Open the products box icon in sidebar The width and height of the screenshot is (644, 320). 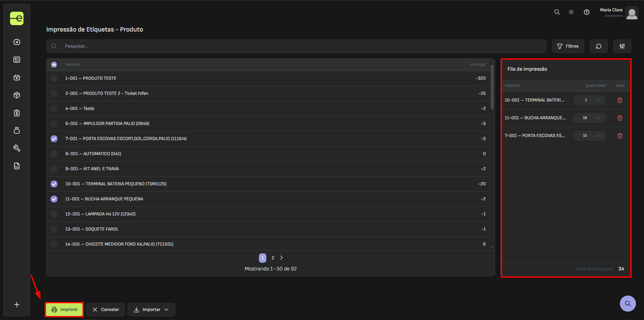click(x=17, y=95)
